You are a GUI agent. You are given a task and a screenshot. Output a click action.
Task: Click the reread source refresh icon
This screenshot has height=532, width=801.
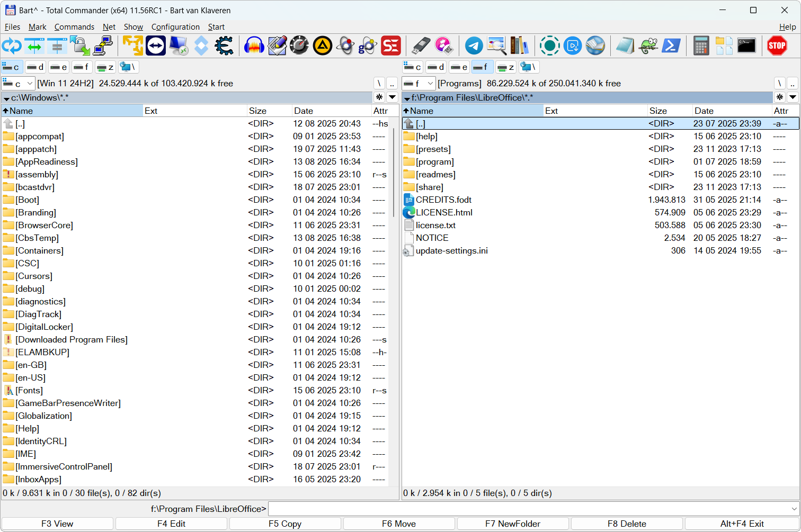click(12, 46)
